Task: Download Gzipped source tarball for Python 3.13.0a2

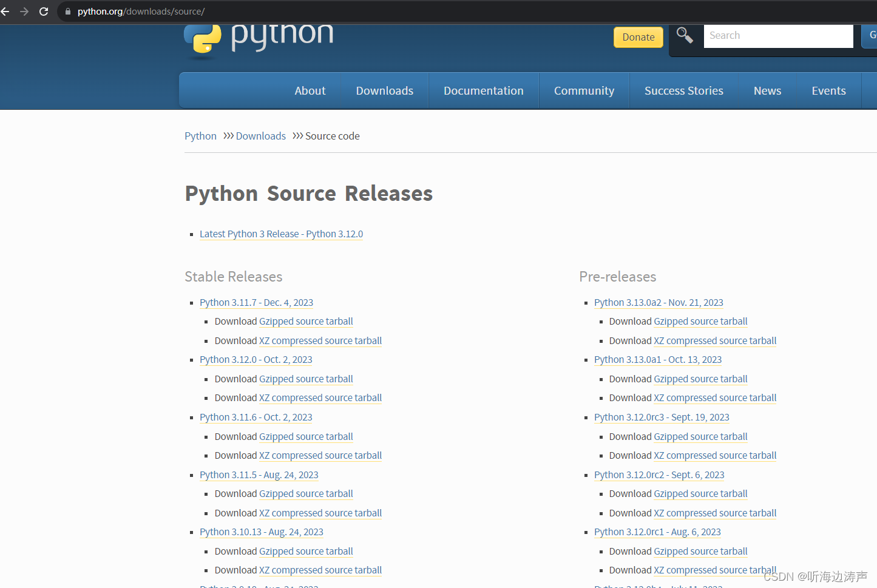Action: coord(700,322)
